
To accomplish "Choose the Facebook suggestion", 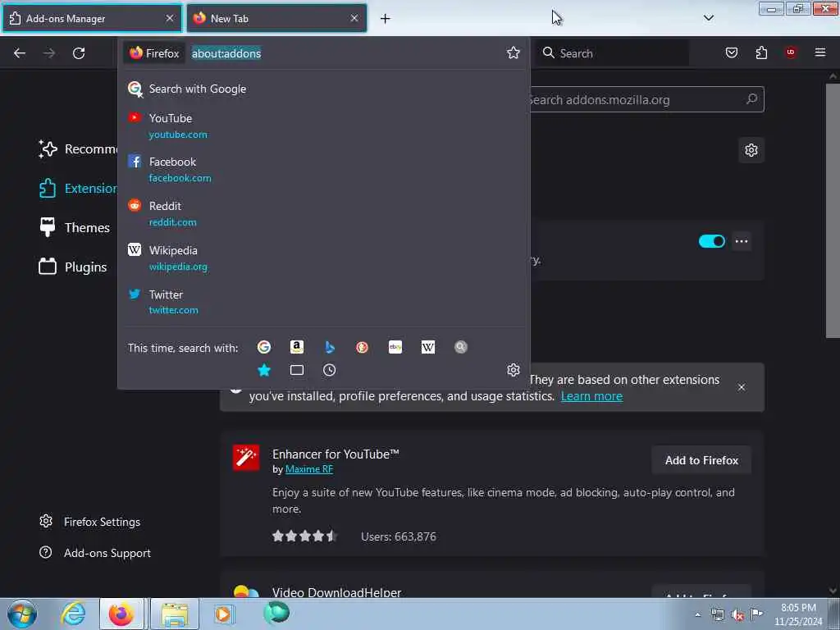I will [x=323, y=170].
